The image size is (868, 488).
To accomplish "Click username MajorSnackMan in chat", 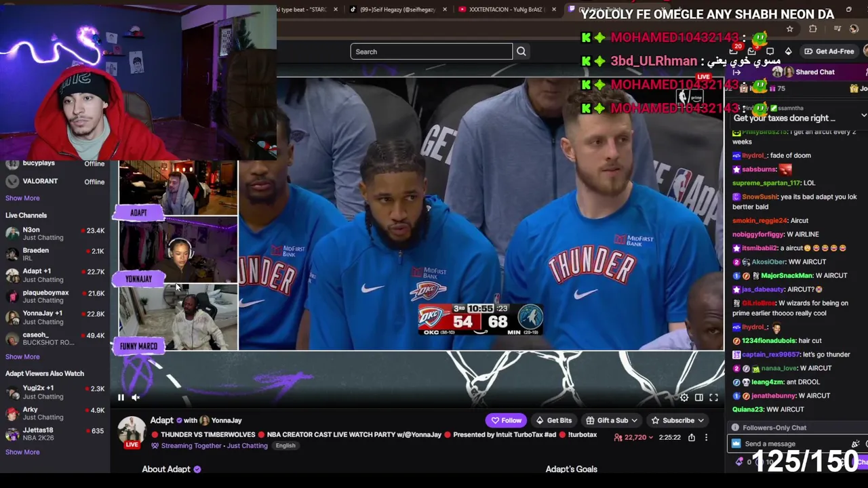I will click(787, 276).
